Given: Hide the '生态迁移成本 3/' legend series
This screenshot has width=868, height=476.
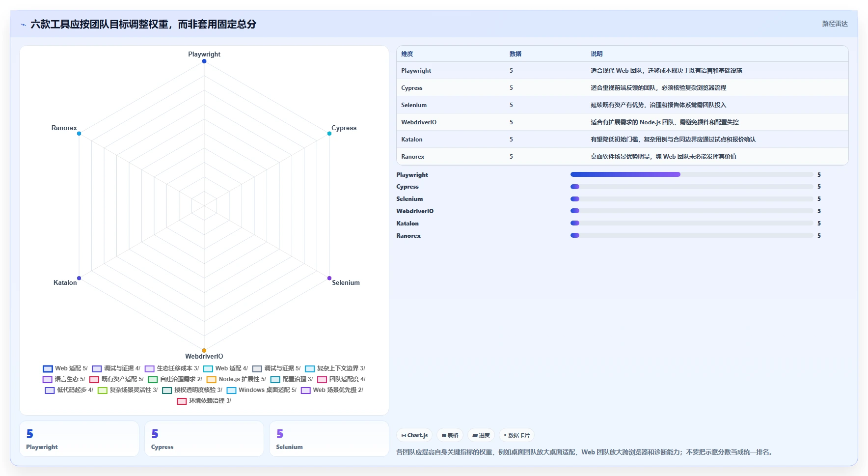Looking at the screenshot, I should pos(172,368).
